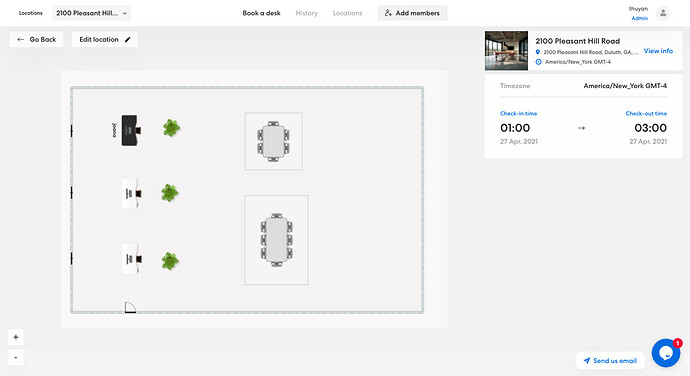690x376 pixels.
Task: Click the door icon at bottom wall
Action: pos(130,307)
